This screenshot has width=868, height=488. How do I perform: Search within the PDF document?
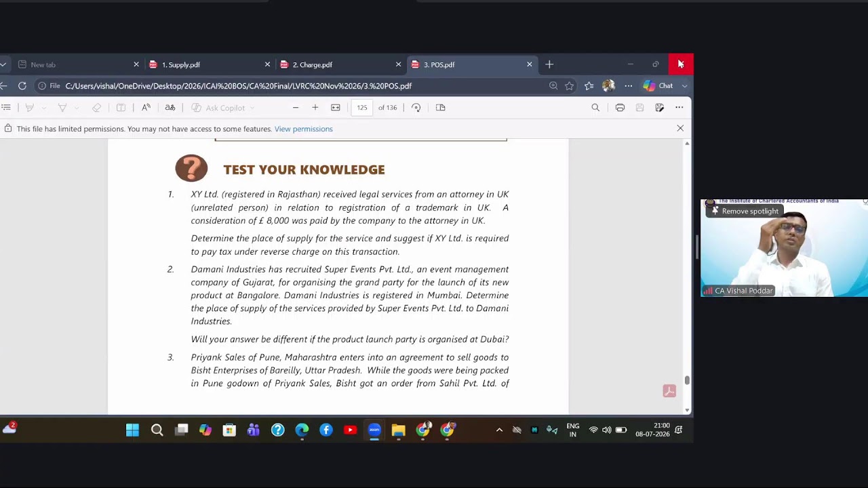click(x=595, y=108)
